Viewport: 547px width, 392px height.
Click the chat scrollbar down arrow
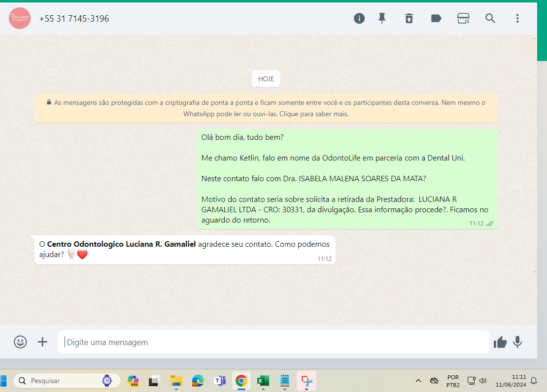[x=535, y=272]
